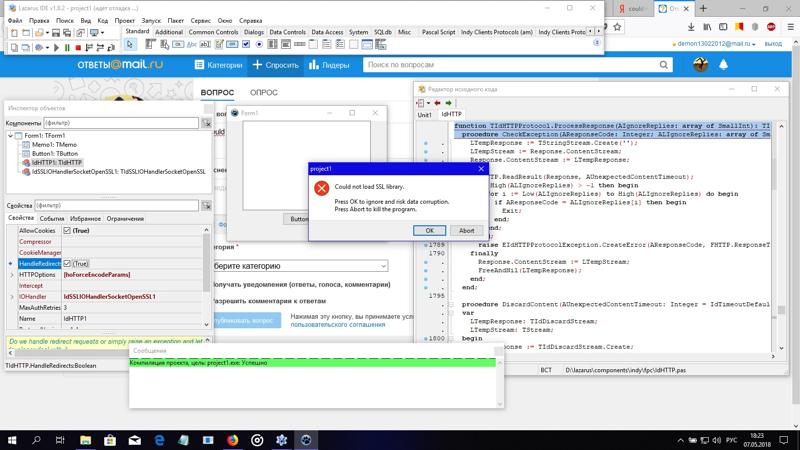Open the Dialogs palette tab
The height and width of the screenshot is (450, 800).
click(x=253, y=32)
